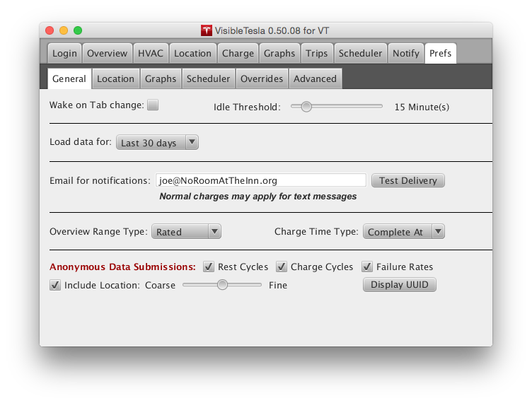Image resolution: width=532 pixels, height=403 pixels.
Task: Switch to the Overview tab
Action: tap(108, 54)
